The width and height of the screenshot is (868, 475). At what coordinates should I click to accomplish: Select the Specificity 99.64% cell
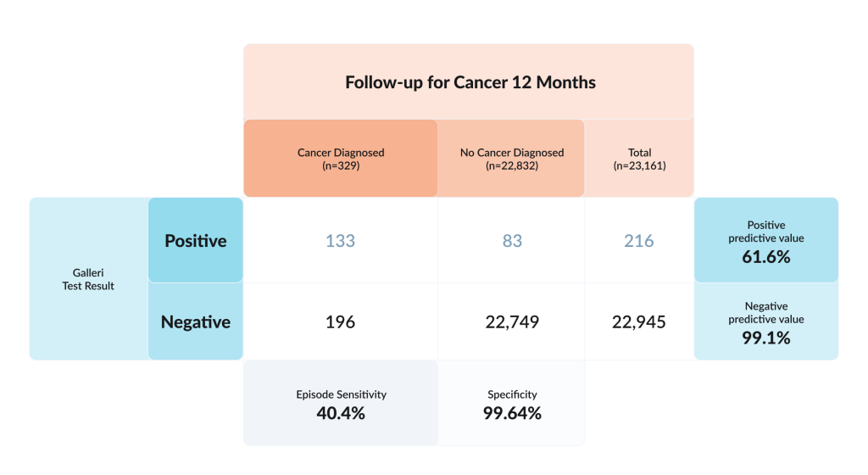pos(511,405)
